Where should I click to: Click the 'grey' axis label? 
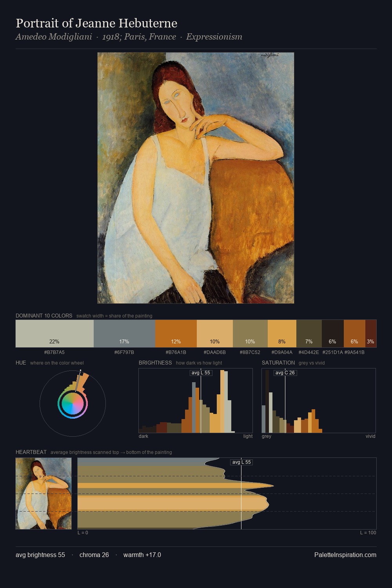pos(267,436)
